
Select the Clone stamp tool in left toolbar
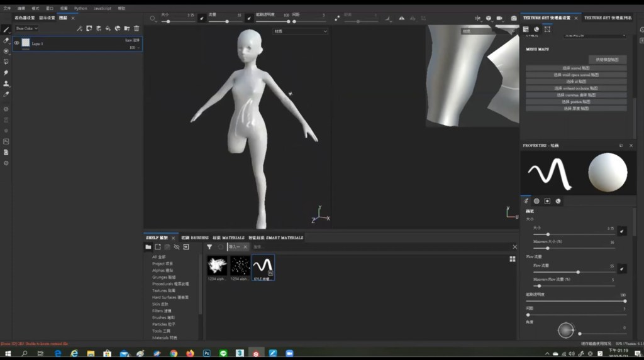6,84
